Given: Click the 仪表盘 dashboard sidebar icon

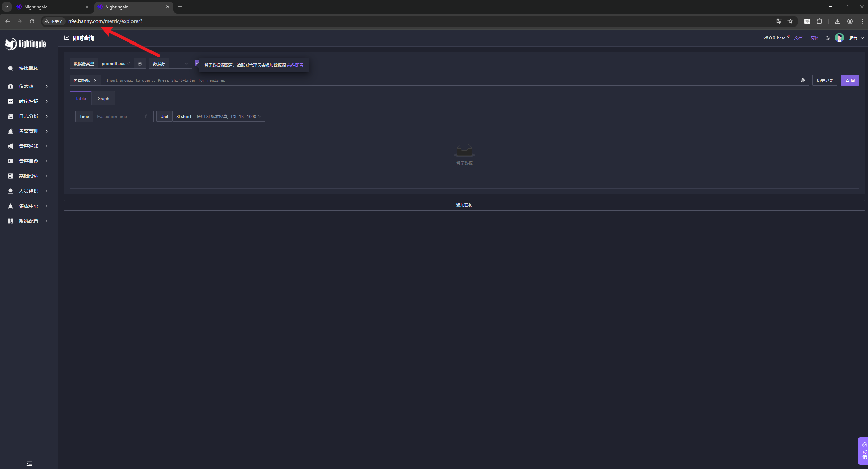Looking at the screenshot, I should (x=11, y=86).
